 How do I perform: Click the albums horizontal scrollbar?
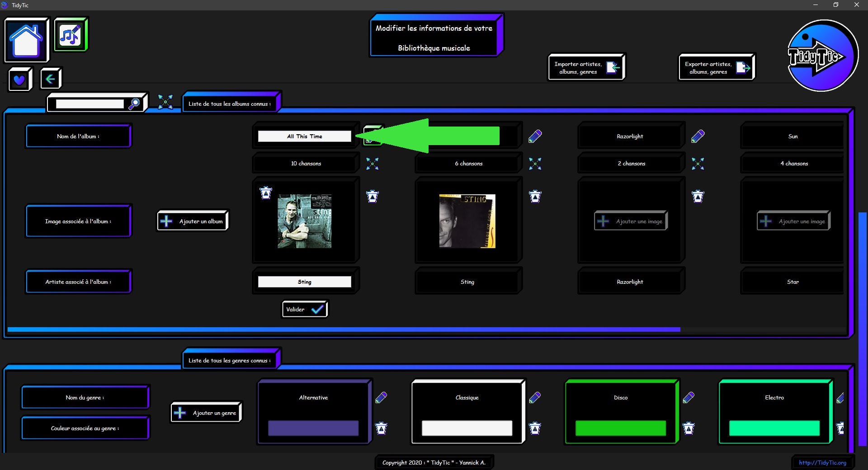[344, 329]
